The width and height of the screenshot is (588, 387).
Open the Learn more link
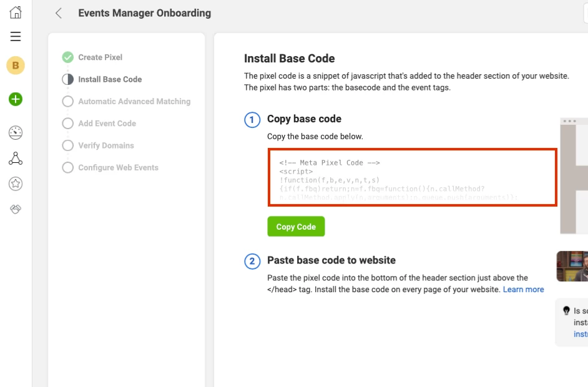[x=523, y=290]
